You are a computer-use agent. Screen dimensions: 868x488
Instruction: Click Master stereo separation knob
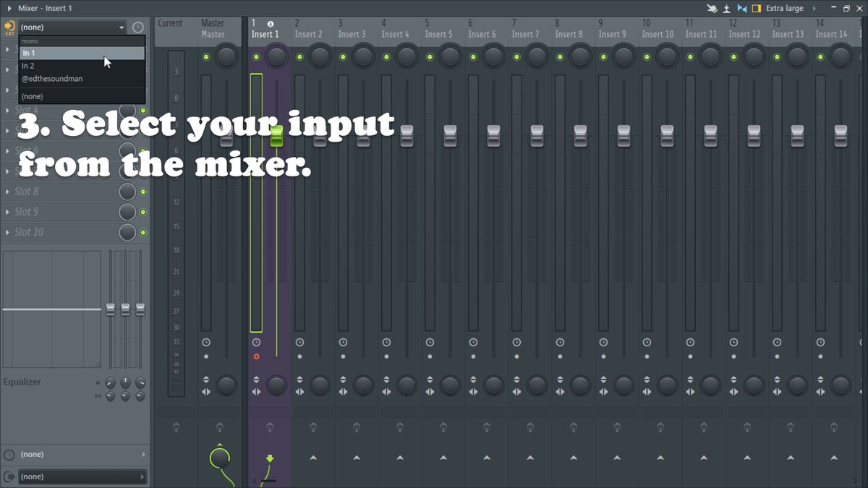pyautogui.click(x=226, y=385)
